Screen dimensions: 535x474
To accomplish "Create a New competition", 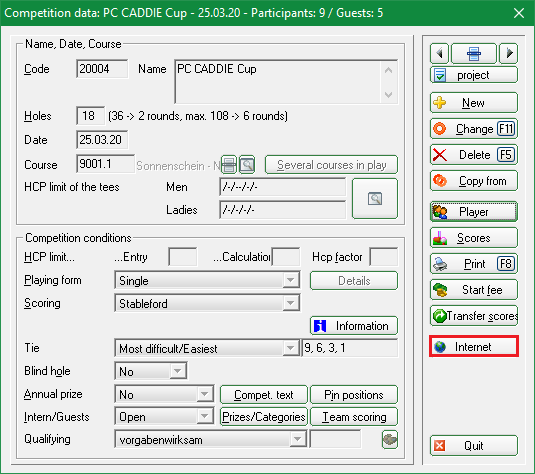I will [474, 102].
